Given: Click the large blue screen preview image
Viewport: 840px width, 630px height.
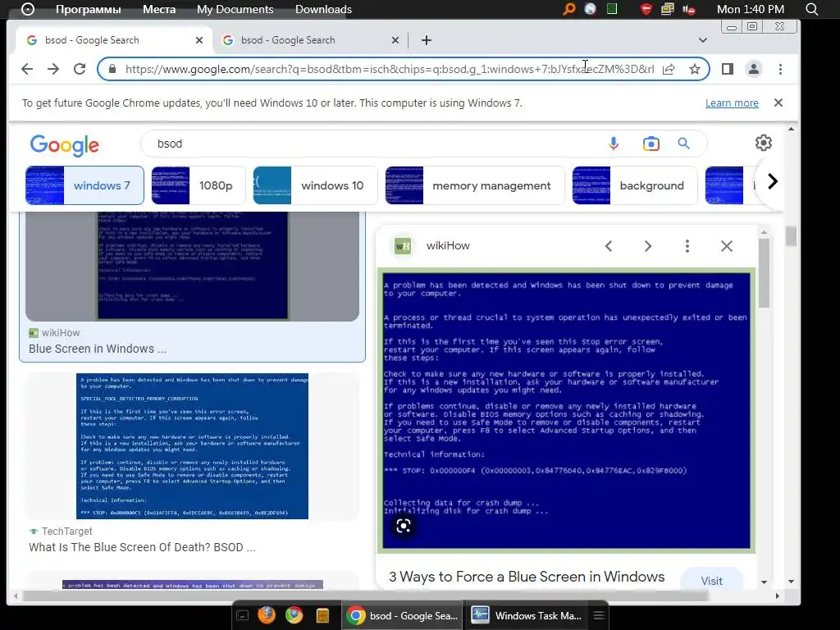Looking at the screenshot, I should pyautogui.click(x=566, y=410).
